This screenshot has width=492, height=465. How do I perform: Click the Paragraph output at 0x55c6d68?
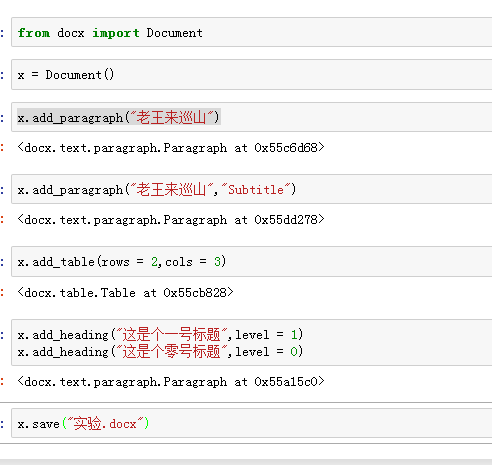(171, 148)
